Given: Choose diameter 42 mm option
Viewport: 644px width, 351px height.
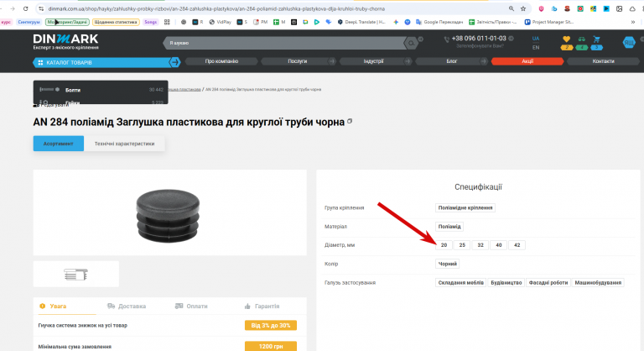Looking at the screenshot, I should (517, 245).
